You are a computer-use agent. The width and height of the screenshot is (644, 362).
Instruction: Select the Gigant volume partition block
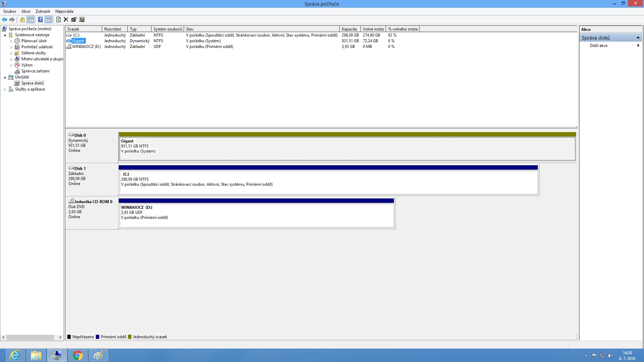coord(347,148)
